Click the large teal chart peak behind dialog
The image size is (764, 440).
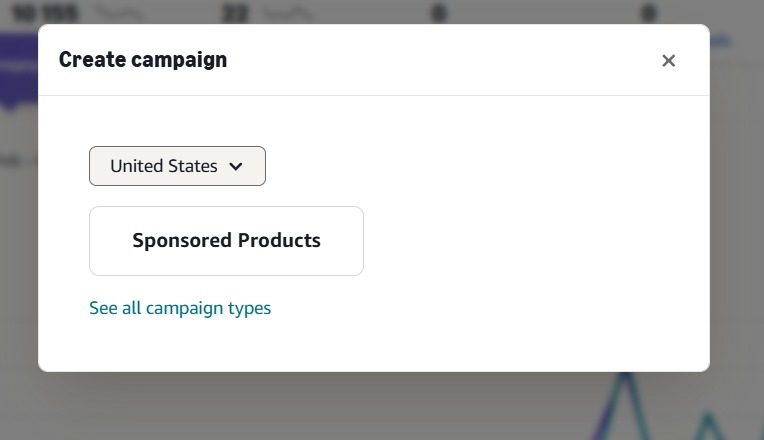[x=625, y=405]
